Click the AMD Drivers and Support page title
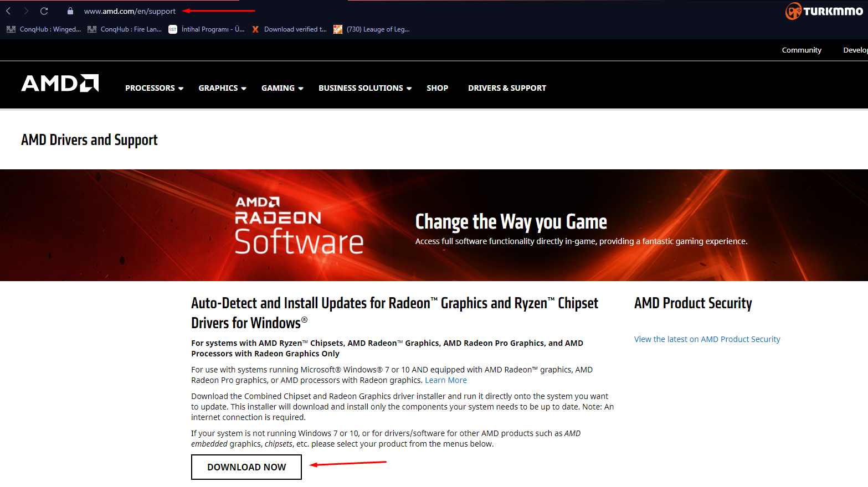This screenshot has height=487, width=868. pyautogui.click(x=89, y=140)
